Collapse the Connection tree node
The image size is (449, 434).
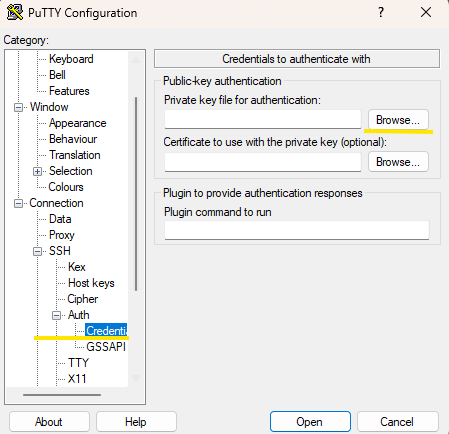pos(18,203)
